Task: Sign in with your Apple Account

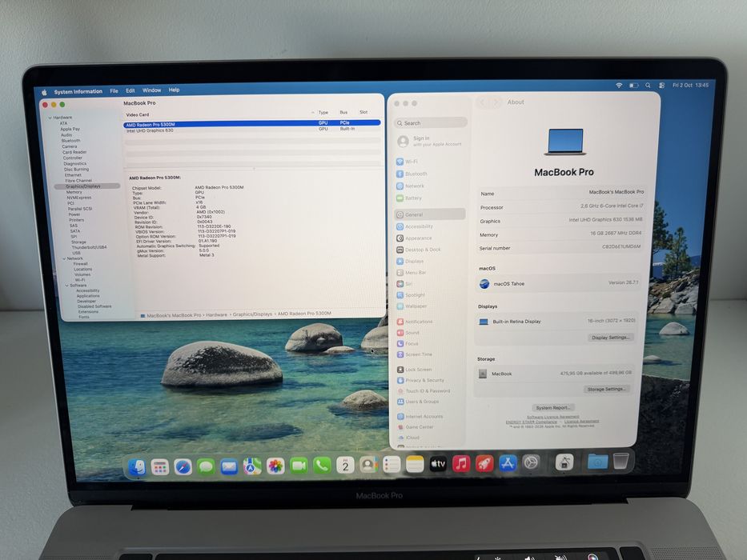Action: pyautogui.click(x=430, y=141)
